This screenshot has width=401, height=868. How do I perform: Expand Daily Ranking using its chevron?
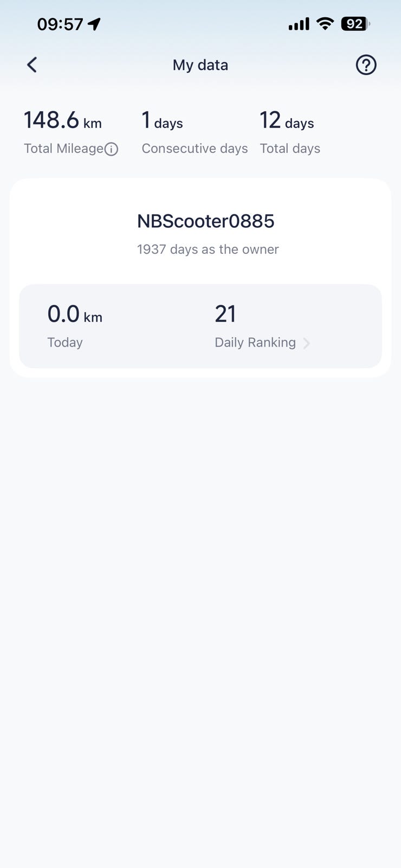pyautogui.click(x=307, y=343)
